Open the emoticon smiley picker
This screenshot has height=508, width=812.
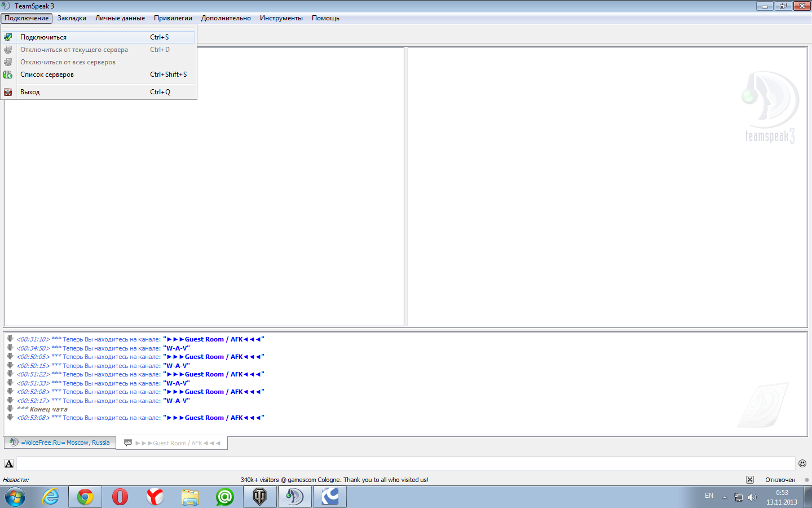(x=802, y=463)
